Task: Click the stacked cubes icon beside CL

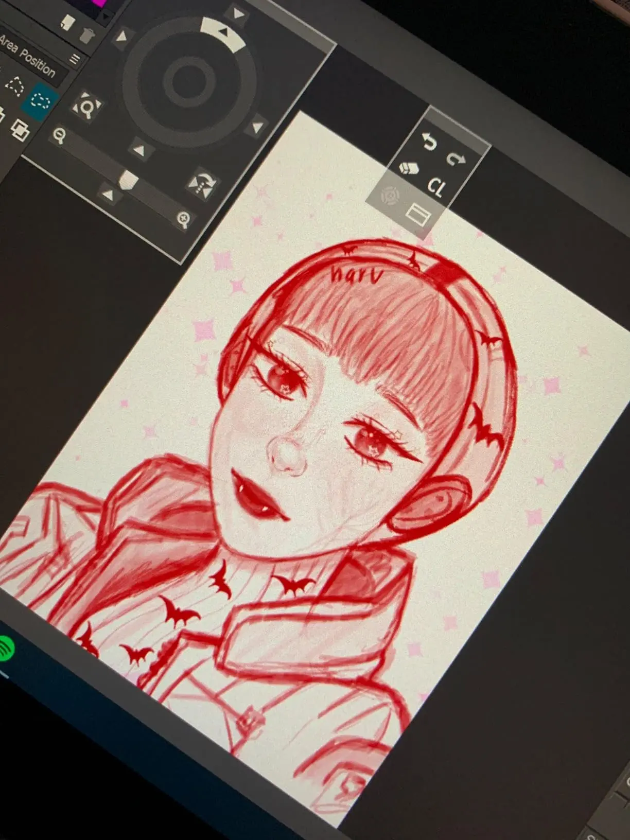Action: coord(409,168)
